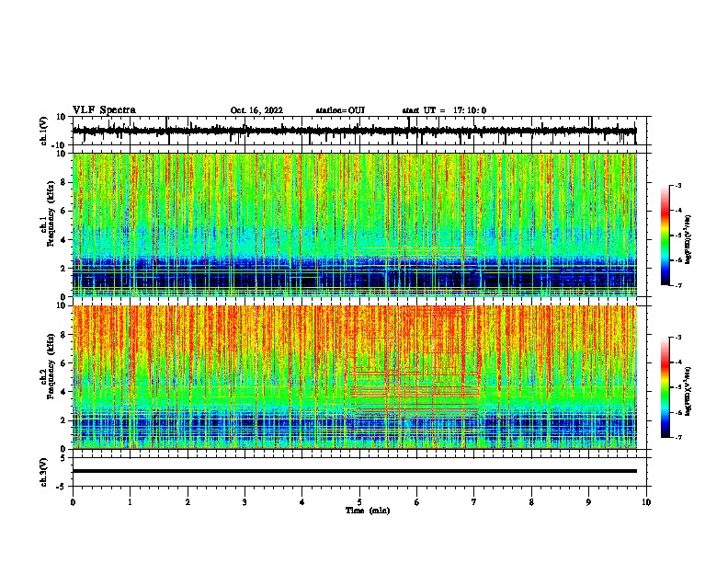Click the 8 kHz tick on ch.1 spectrogram axis
The height and width of the screenshot is (563, 728).
coord(63,182)
